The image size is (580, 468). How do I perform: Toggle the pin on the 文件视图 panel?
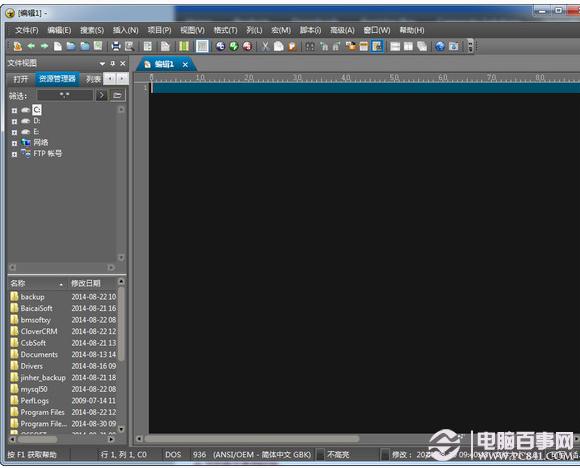click(113, 64)
